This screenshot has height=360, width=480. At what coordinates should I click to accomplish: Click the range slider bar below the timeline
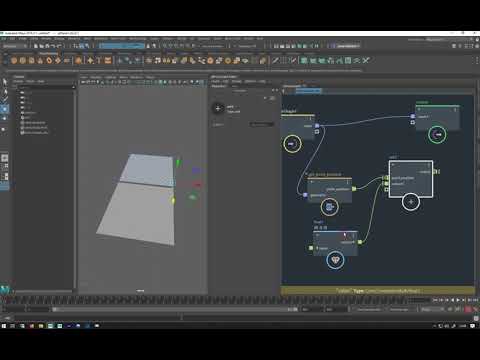click(175, 309)
